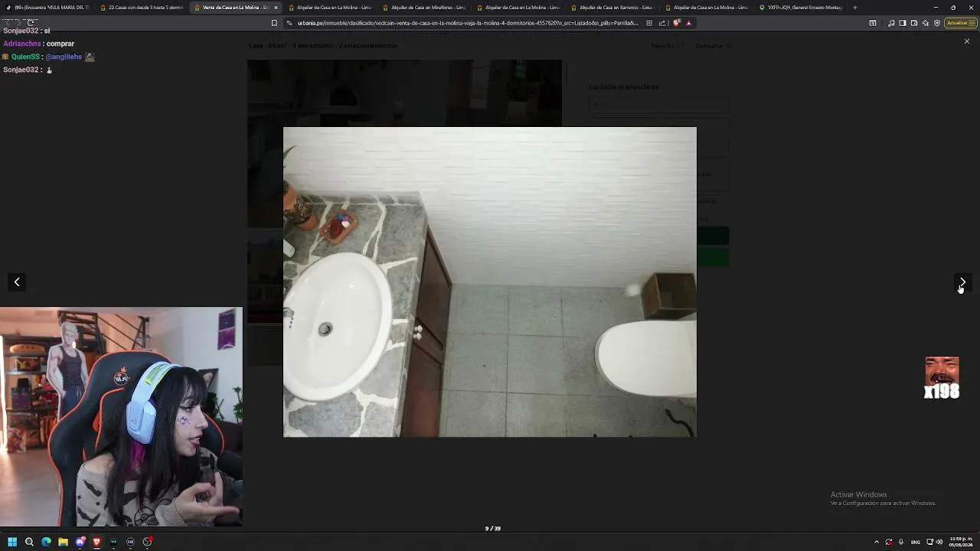The height and width of the screenshot is (551, 980).
Task: Click the Brave Shields icon
Action: [x=677, y=23]
